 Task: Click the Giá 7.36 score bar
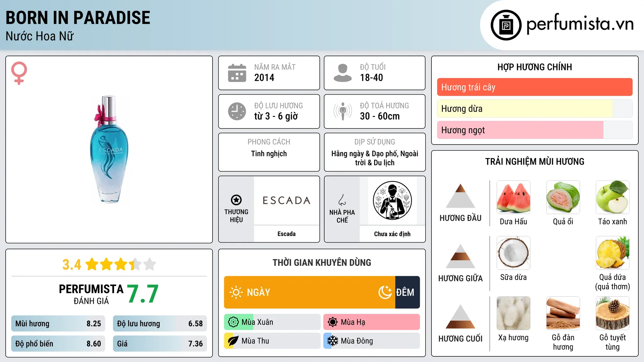tap(160, 344)
